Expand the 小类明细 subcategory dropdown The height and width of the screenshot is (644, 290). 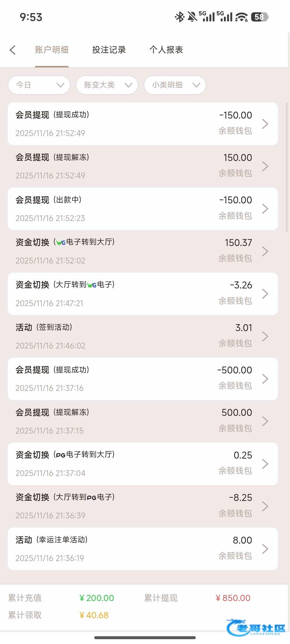click(175, 85)
